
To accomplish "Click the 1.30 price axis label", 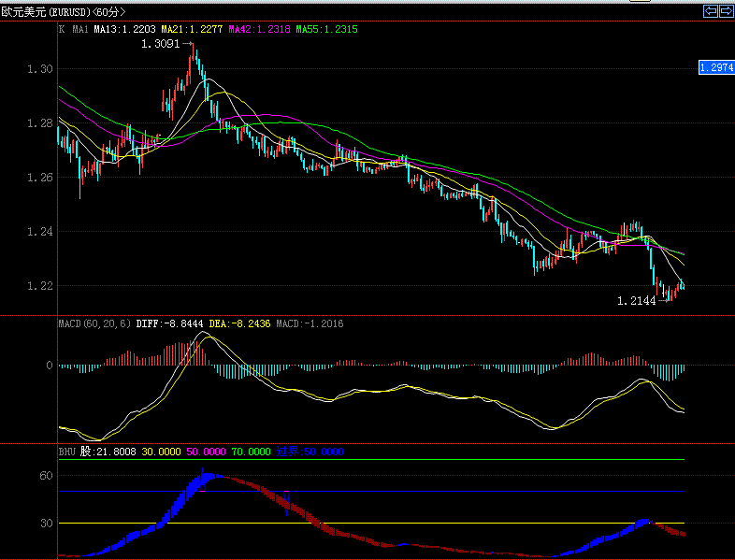I will click(39, 69).
